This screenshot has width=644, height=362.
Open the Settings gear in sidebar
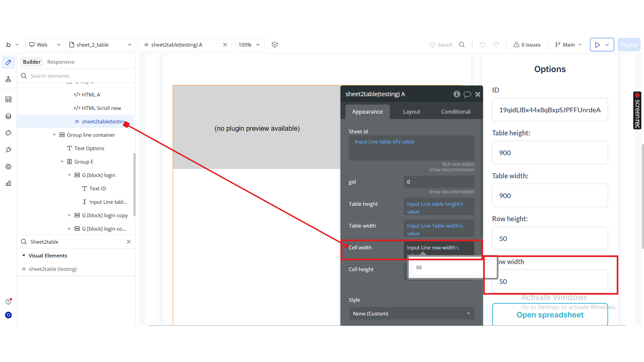(x=8, y=167)
